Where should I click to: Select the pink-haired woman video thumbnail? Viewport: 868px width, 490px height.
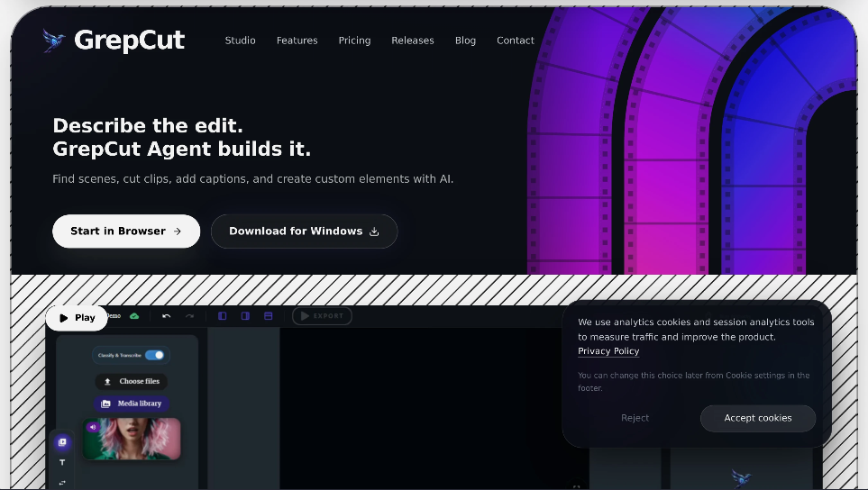(x=132, y=440)
